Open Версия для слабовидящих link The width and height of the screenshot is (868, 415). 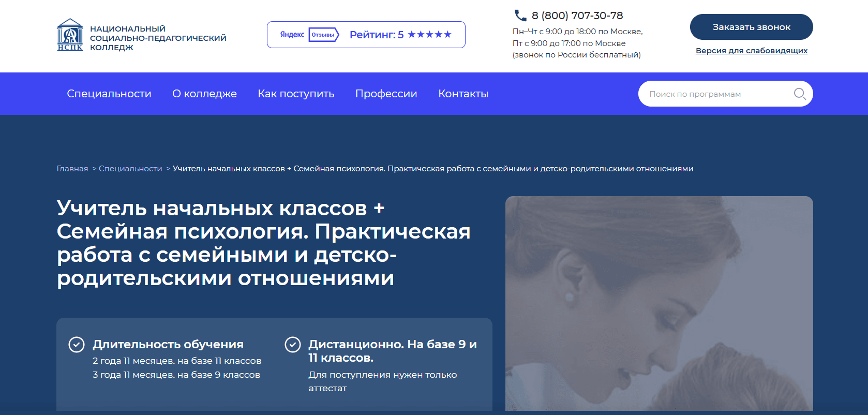751,51
